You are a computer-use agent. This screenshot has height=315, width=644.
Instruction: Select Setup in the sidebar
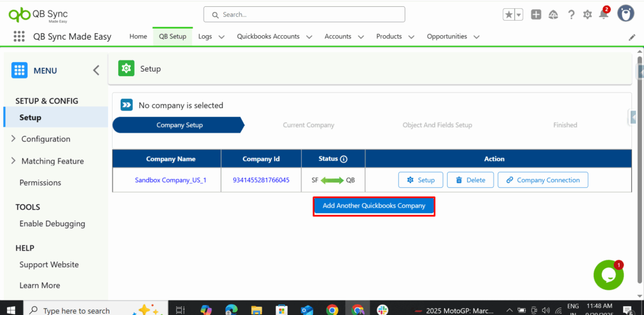(x=56, y=118)
